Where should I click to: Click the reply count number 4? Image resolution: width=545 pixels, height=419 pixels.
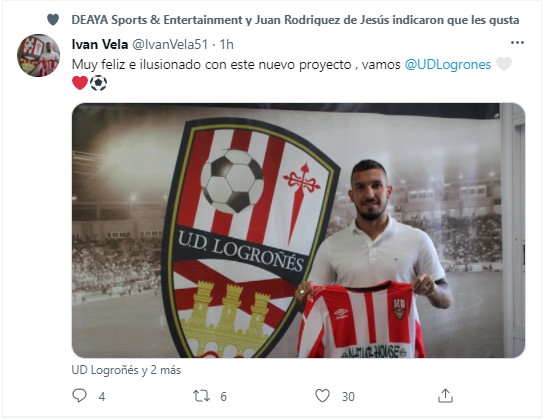(102, 396)
